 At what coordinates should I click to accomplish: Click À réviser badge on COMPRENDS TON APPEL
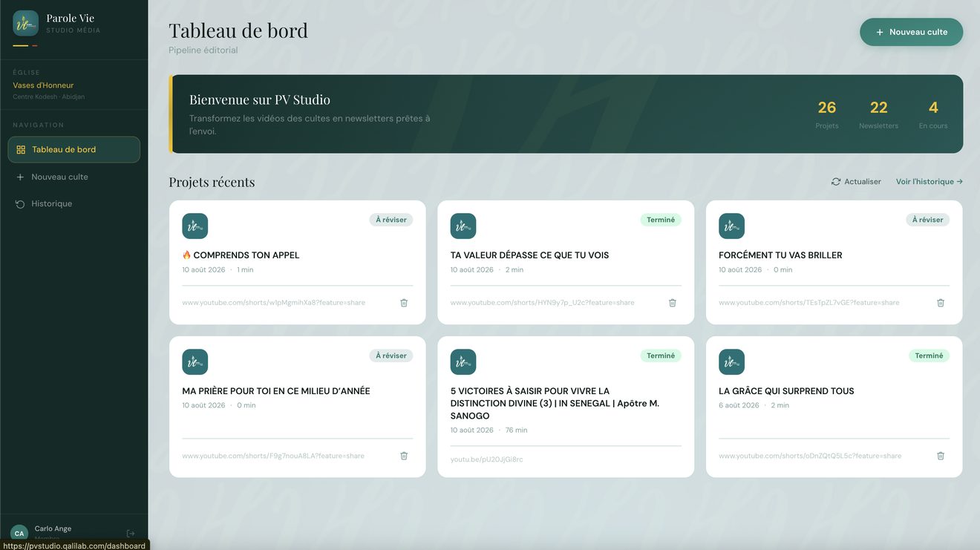click(391, 220)
